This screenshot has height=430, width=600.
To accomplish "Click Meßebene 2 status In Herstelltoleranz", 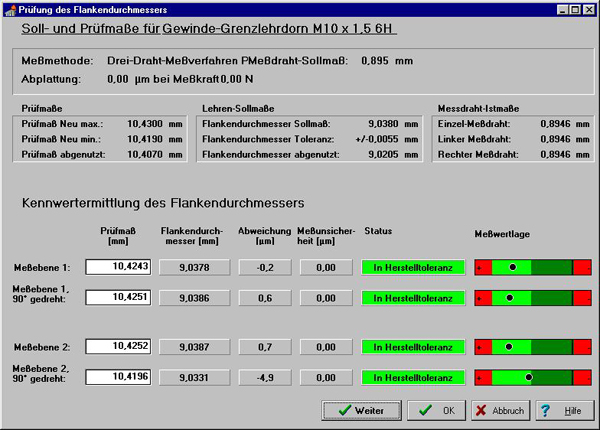I will click(413, 347).
